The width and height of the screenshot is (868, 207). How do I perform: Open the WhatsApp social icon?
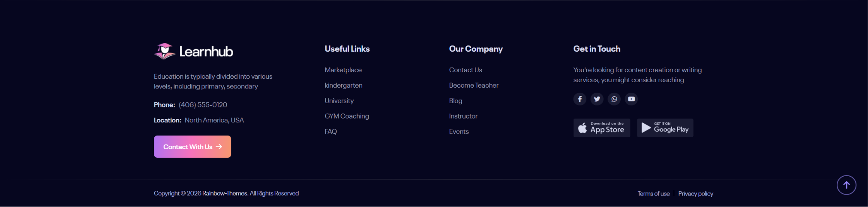click(614, 99)
